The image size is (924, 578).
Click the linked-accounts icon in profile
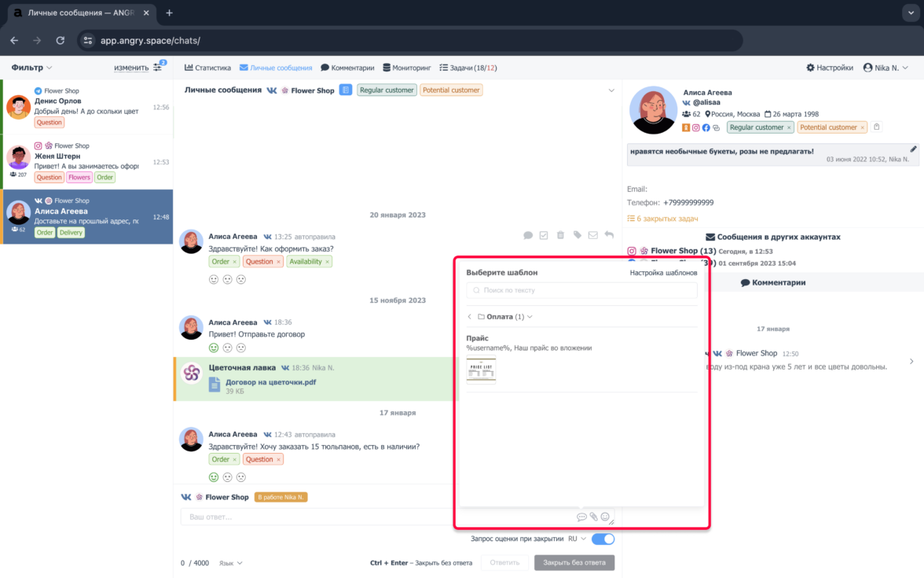pos(717,127)
